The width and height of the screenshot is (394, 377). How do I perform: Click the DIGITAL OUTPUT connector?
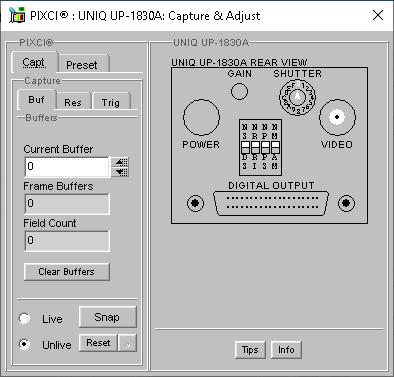(x=271, y=203)
